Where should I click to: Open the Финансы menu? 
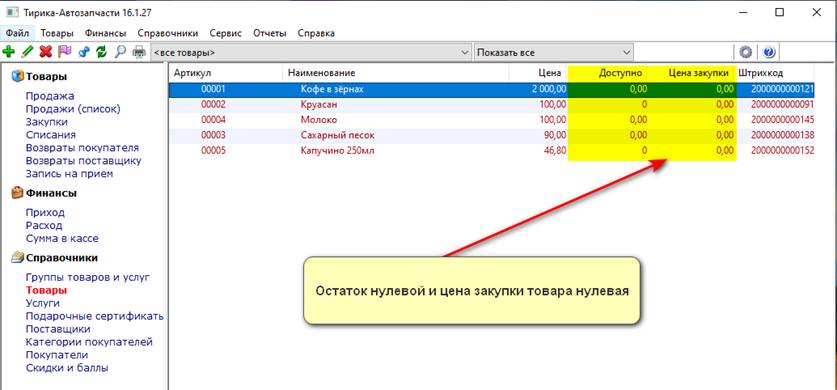[106, 33]
